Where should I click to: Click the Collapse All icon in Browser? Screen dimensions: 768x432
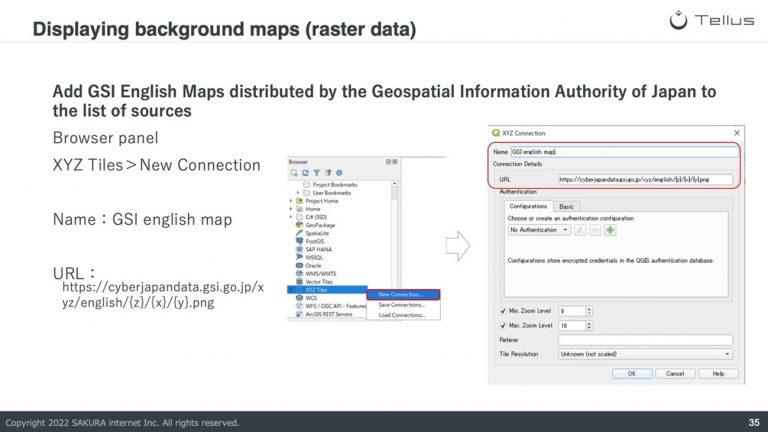328,173
